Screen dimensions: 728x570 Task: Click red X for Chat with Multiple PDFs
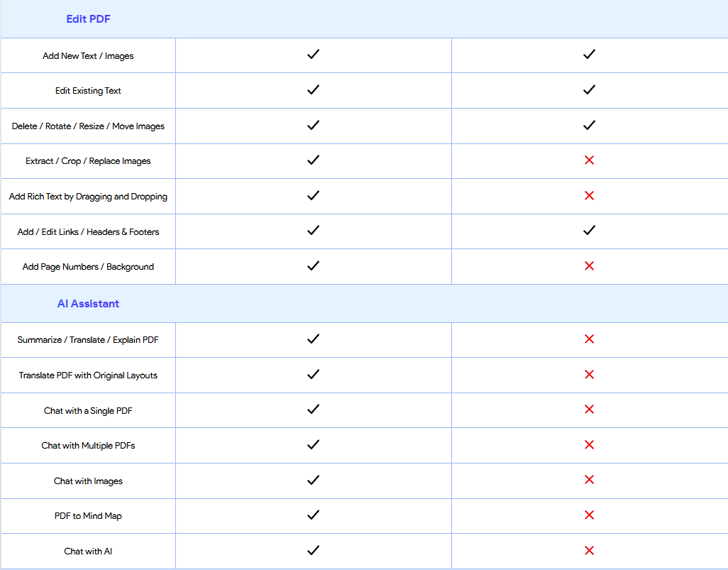pyautogui.click(x=589, y=445)
